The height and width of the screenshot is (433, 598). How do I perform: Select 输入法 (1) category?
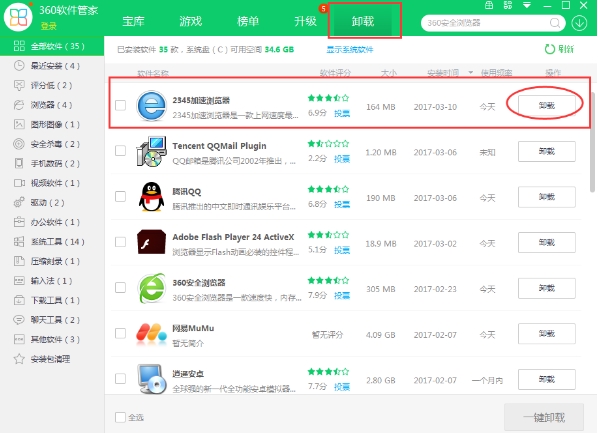52,281
